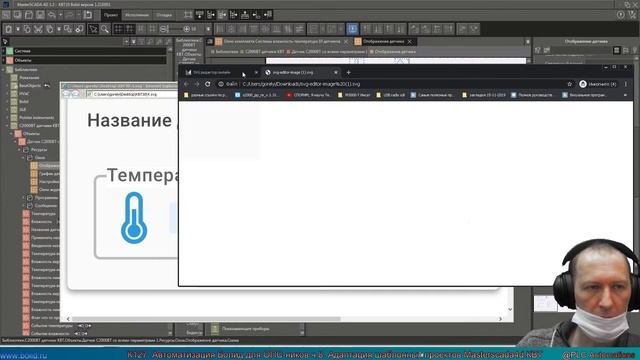Click the scissors cut icon

click(x=38, y=29)
